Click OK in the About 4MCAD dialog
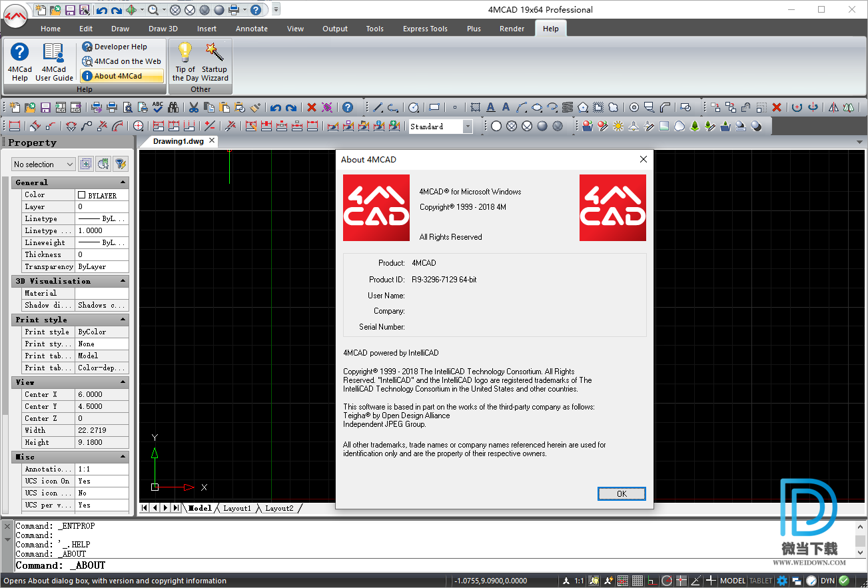The width and height of the screenshot is (868, 588). coord(622,493)
